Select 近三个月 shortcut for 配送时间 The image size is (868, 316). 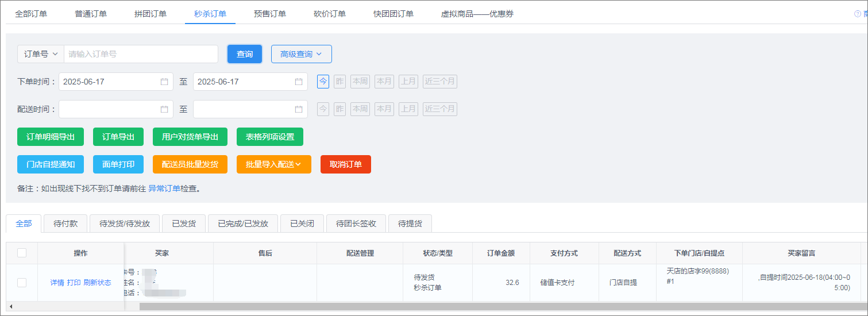click(x=440, y=109)
